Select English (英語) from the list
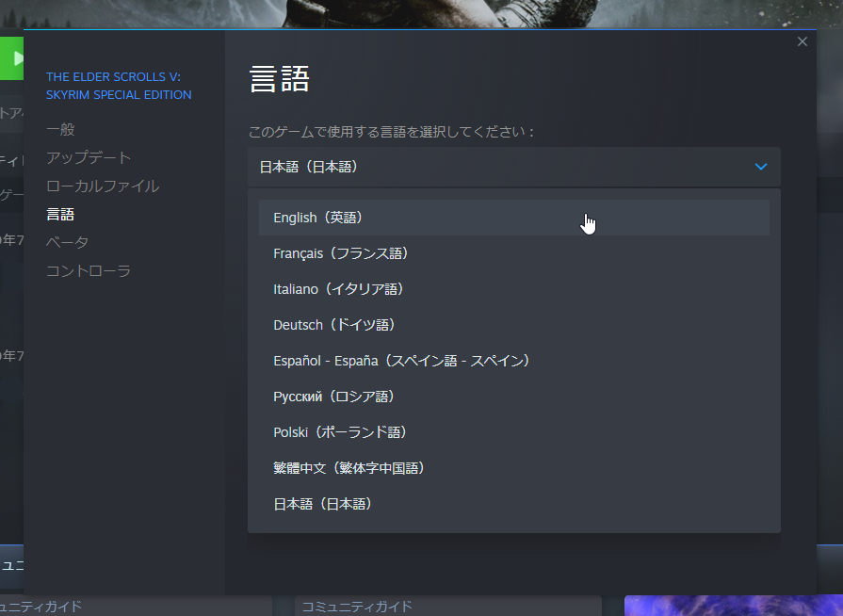Screen dimensions: 843x616 [x=514, y=218]
